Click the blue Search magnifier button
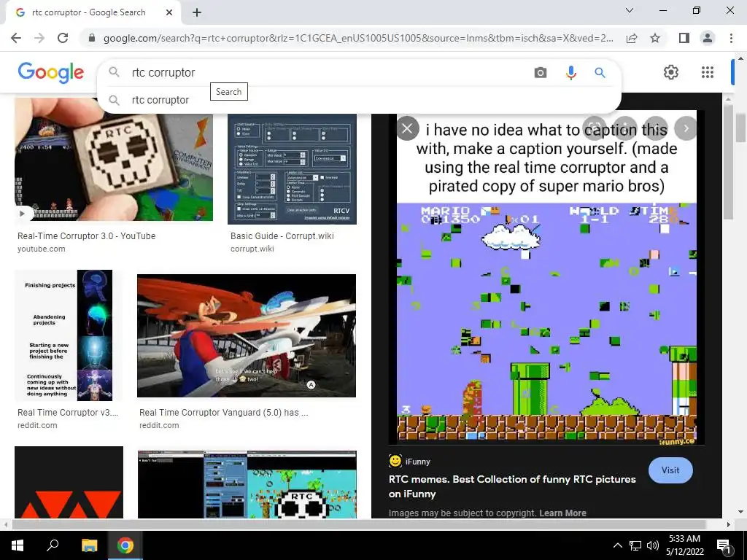The image size is (747, 560). pos(600,72)
